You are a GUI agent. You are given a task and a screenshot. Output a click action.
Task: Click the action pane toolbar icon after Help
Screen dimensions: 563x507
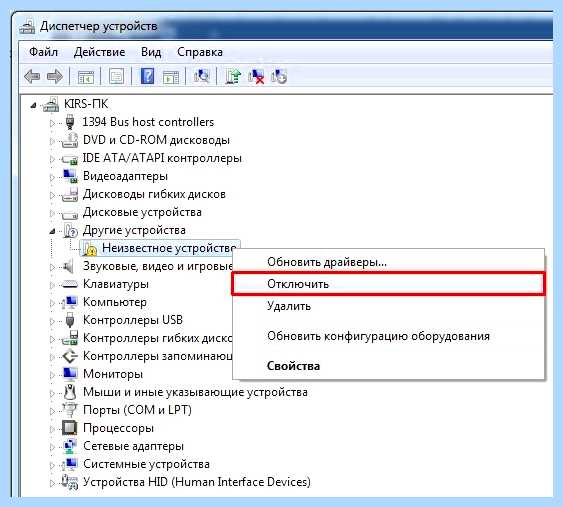(171, 76)
